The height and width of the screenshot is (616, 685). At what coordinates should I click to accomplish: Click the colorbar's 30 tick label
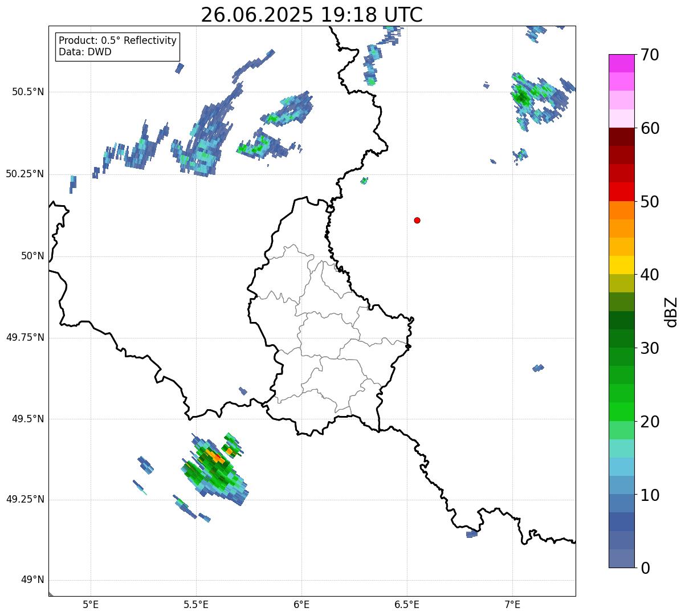click(650, 348)
